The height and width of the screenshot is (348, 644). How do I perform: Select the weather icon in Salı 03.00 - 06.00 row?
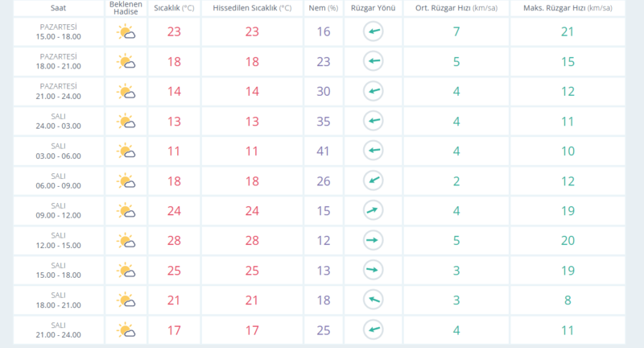(x=126, y=151)
